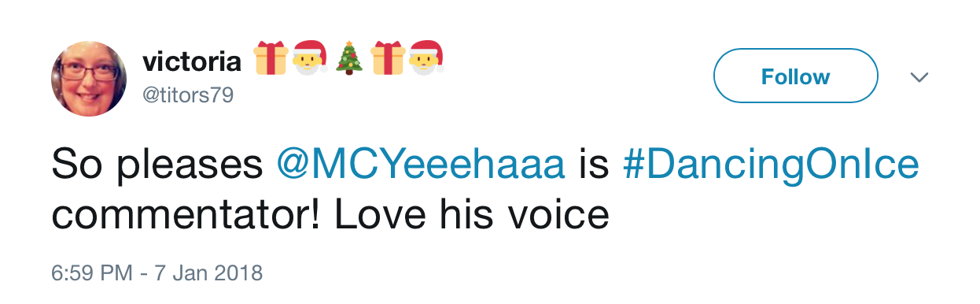
Task: Click the glasses in the avatar photo
Action: pos(87,72)
